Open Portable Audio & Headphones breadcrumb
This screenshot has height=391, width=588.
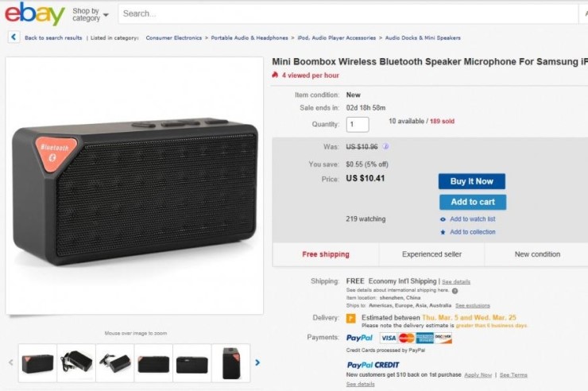click(x=250, y=37)
